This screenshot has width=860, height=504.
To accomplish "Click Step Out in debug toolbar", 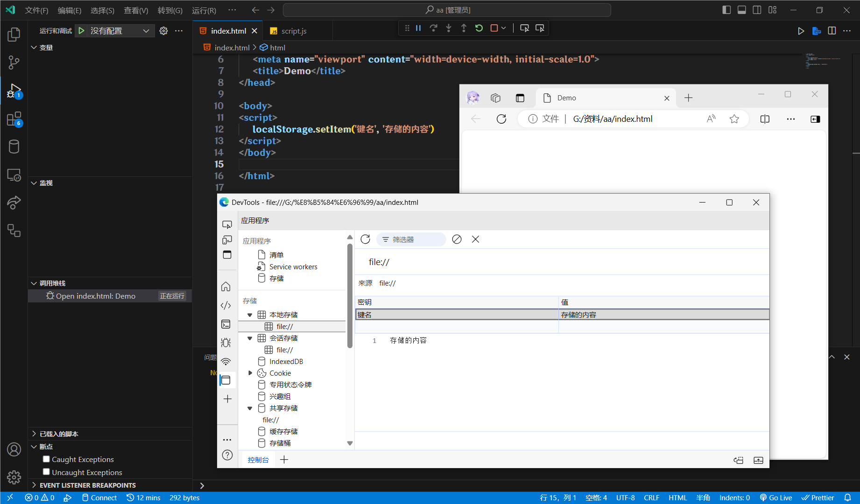I will coord(464,28).
